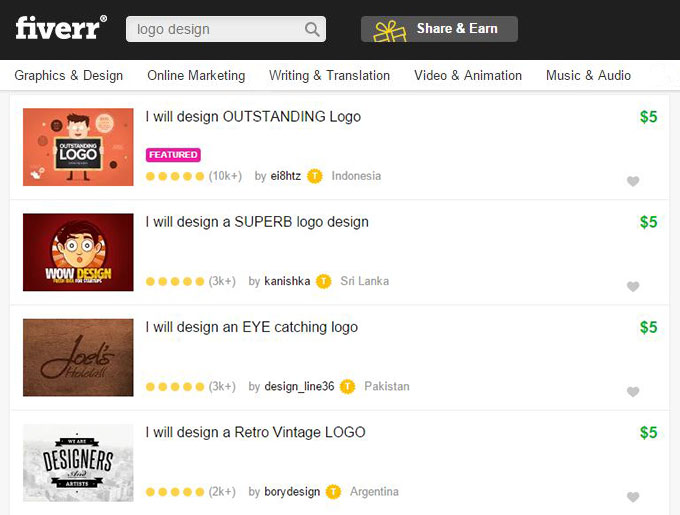Click the (2k+) review count
680x515 pixels.
point(222,492)
